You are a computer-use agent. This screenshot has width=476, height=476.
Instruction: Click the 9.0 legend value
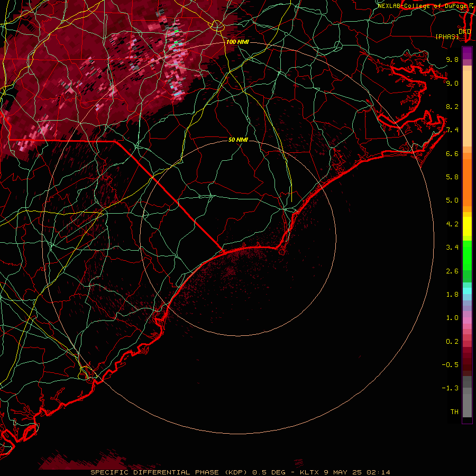point(452,83)
